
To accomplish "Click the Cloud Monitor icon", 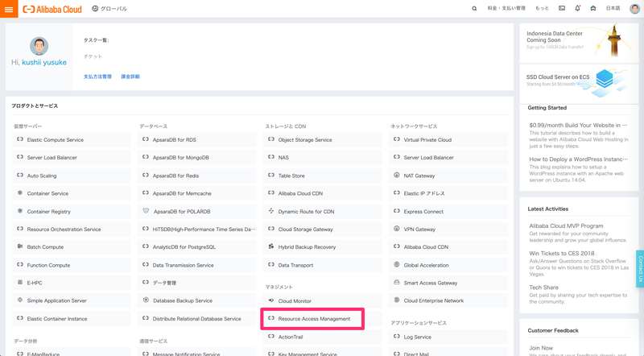I will [271, 300].
